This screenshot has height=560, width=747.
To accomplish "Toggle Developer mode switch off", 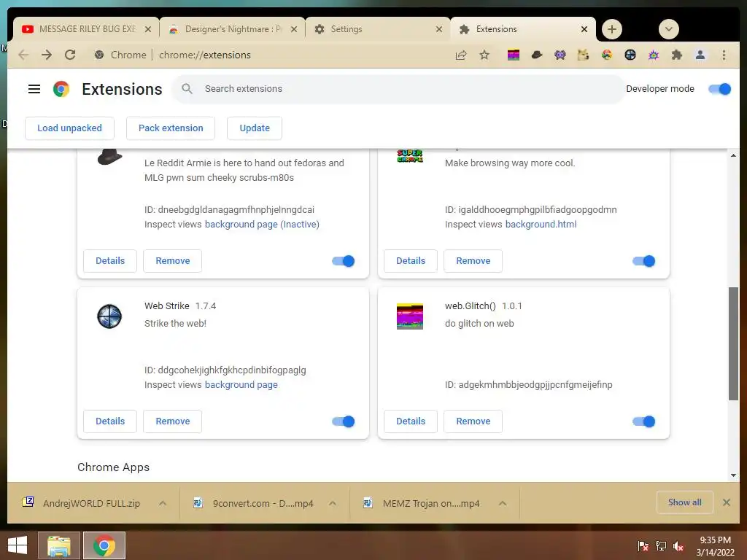I will click(720, 89).
